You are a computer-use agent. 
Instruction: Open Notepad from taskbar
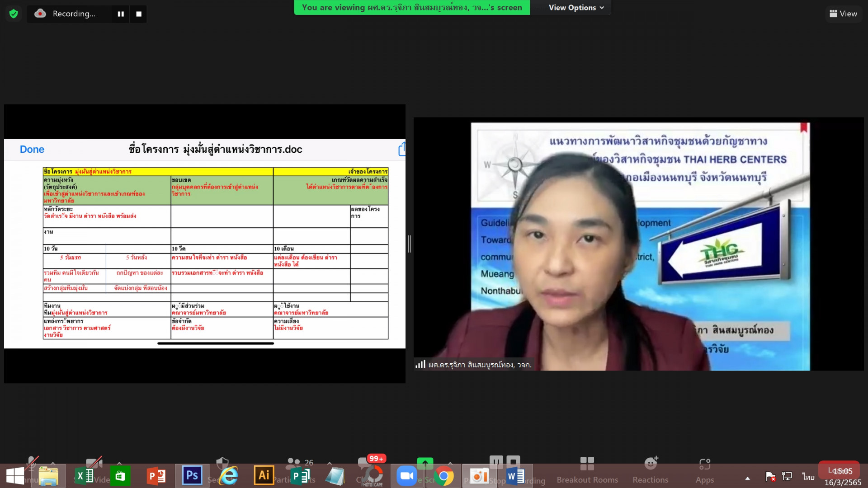[x=335, y=476]
